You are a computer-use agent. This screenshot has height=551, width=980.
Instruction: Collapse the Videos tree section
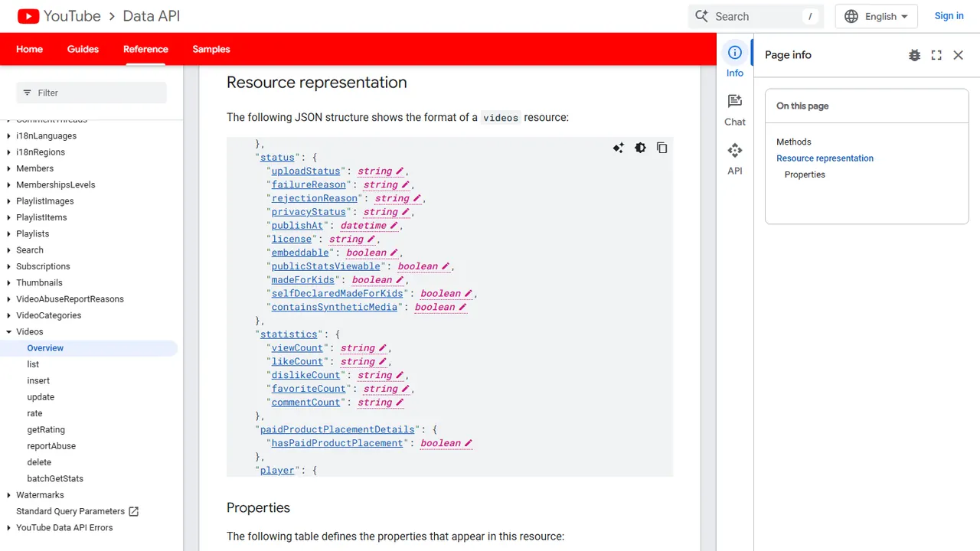(9, 332)
